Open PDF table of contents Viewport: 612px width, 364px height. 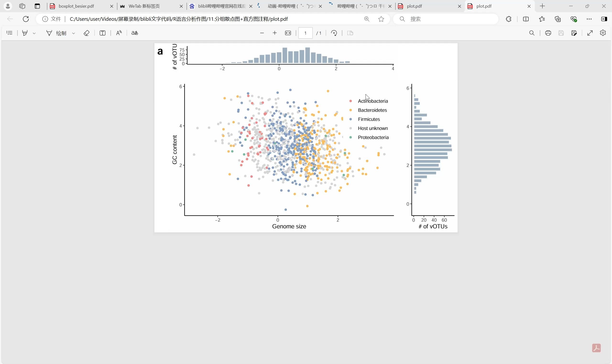tap(9, 33)
